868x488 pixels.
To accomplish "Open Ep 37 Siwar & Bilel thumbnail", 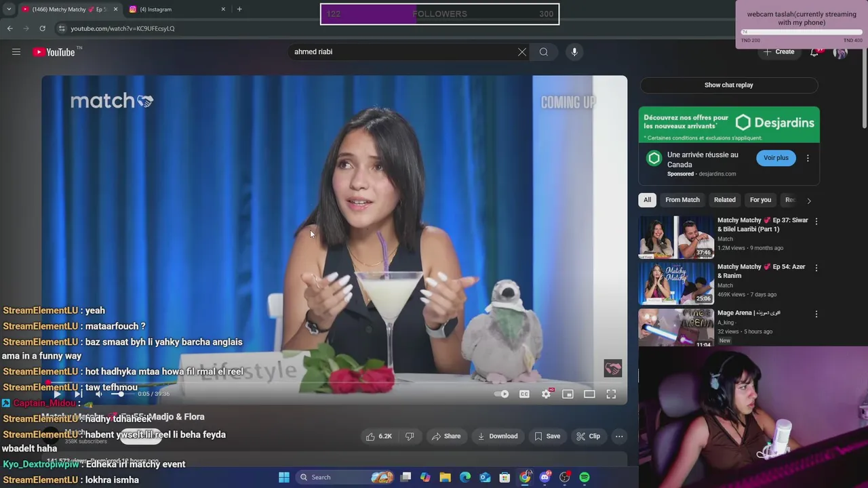I will click(677, 237).
